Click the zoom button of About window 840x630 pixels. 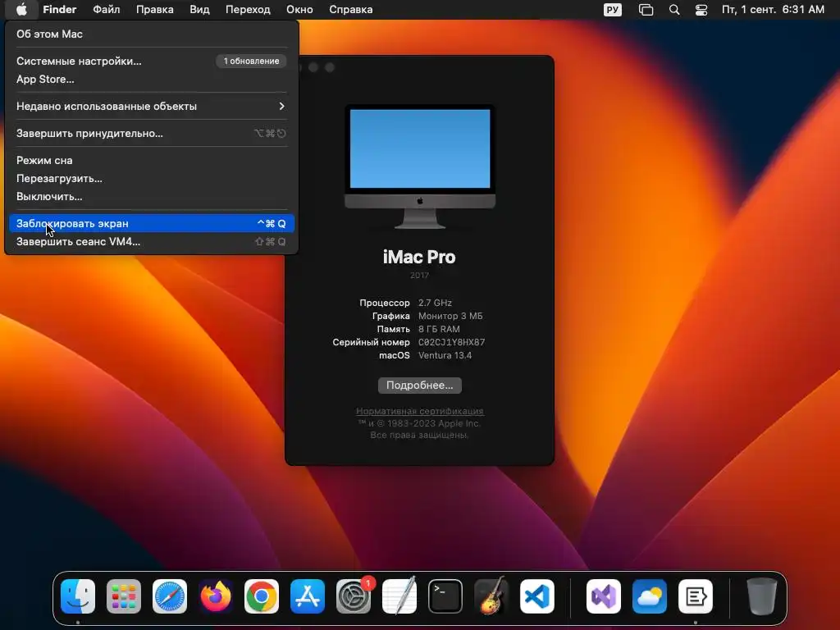pos(330,67)
